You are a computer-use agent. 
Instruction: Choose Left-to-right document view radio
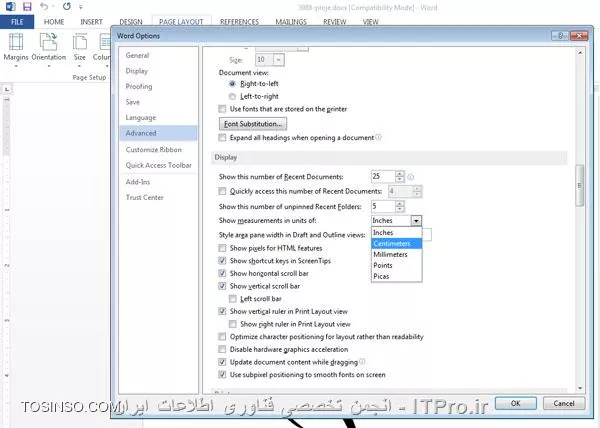point(232,96)
